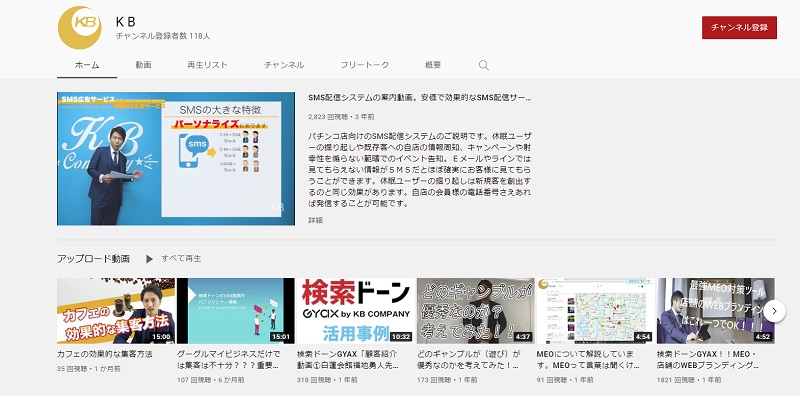The image size is (800, 396).
Task: Click the パチンコ店向けのSMS配信システム description text
Action: pos(420,170)
